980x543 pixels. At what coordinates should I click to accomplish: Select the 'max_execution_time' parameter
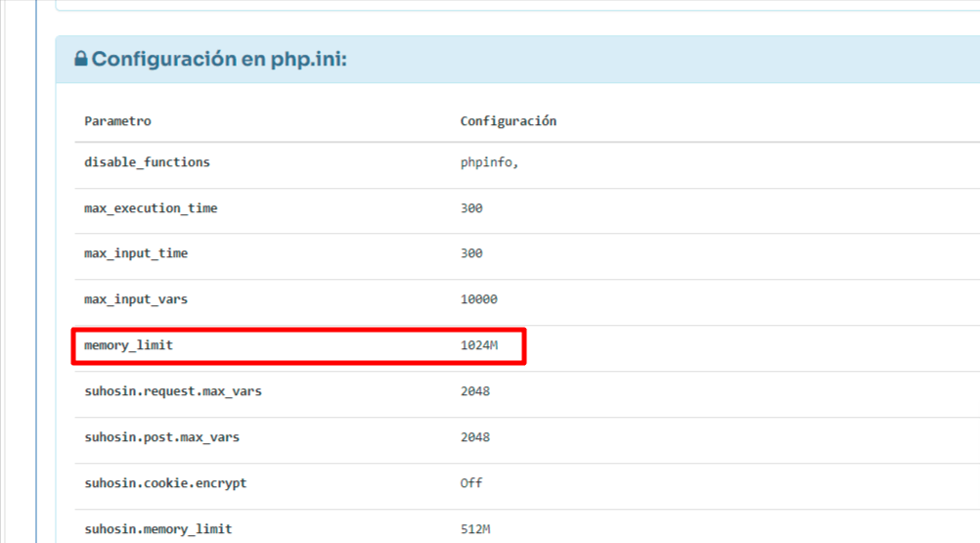[151, 208]
